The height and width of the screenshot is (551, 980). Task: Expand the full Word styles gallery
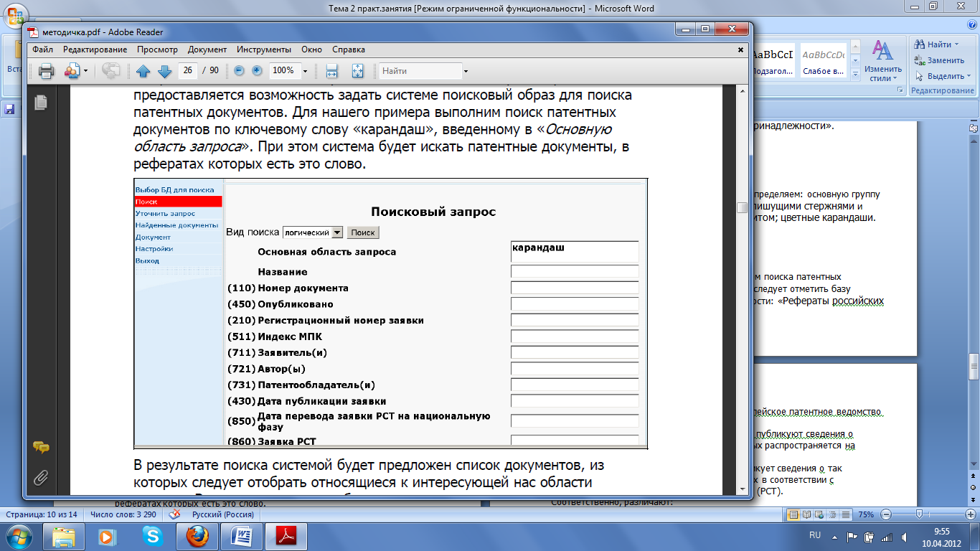point(854,74)
